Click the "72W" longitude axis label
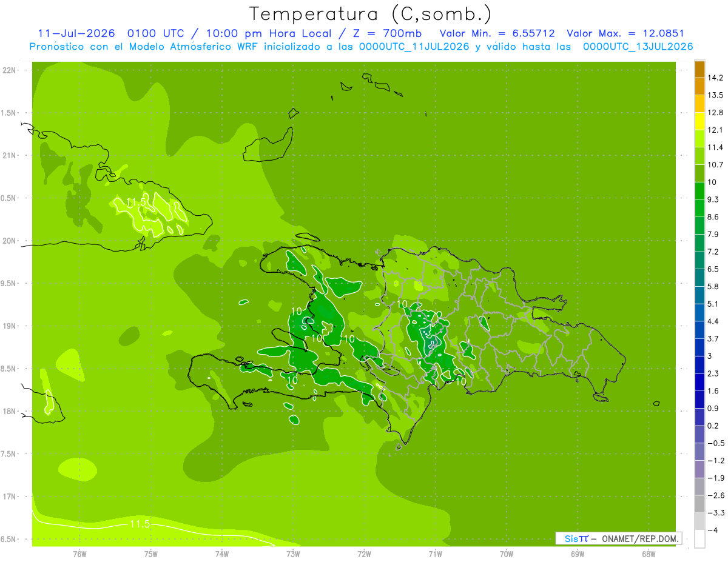 pyautogui.click(x=364, y=554)
